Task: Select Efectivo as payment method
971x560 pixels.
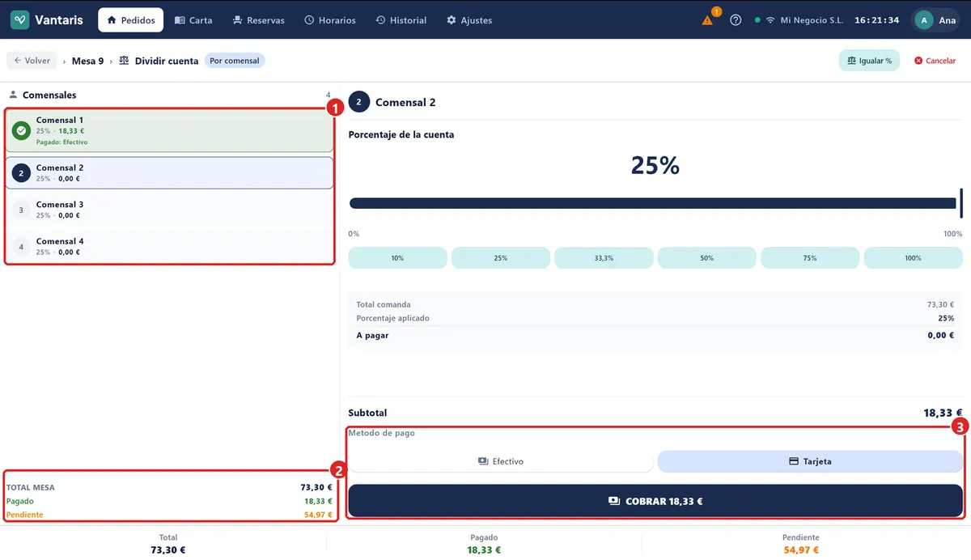Action: coord(501,461)
